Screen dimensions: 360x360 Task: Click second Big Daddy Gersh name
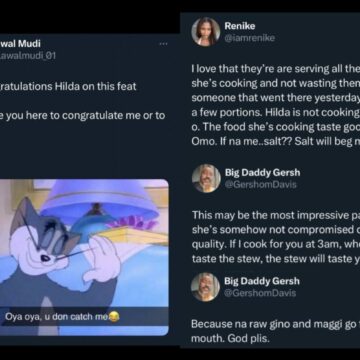262,281
